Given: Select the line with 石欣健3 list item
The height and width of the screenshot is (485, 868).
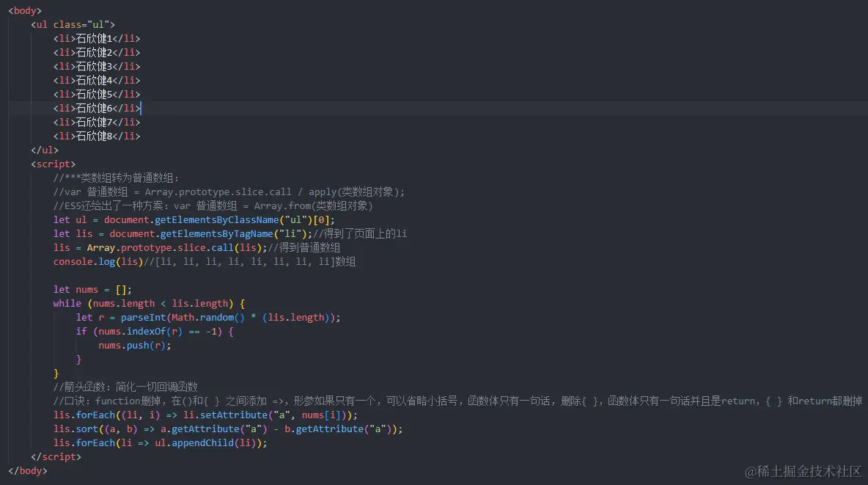Looking at the screenshot, I should click(x=97, y=66).
